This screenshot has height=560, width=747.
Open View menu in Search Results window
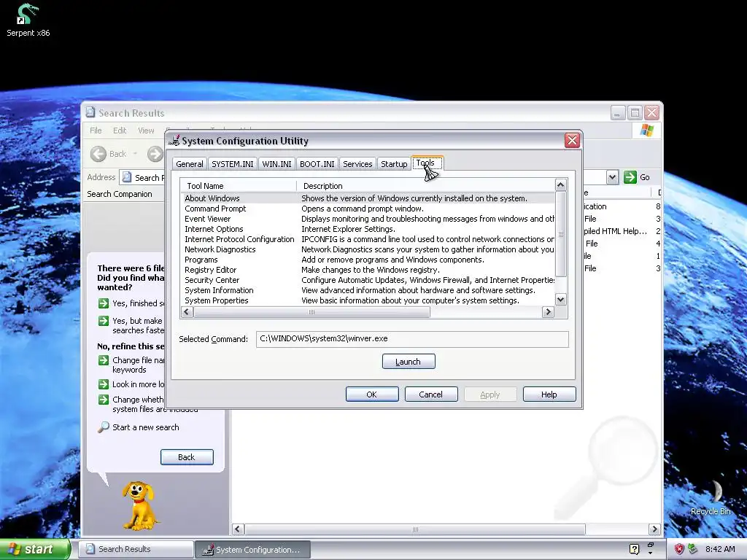pyautogui.click(x=146, y=131)
